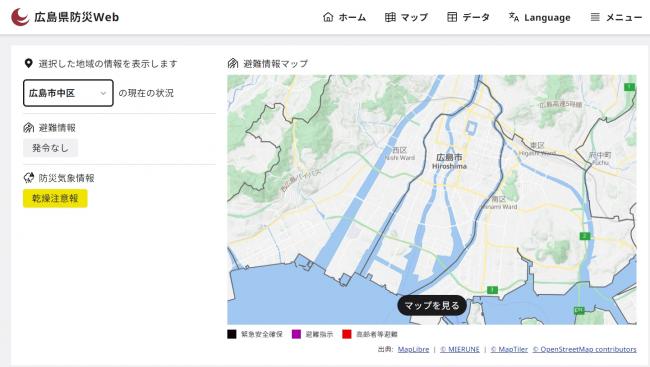Open the マップ menu item
Viewport: 650px width, 367px height.
click(x=406, y=17)
